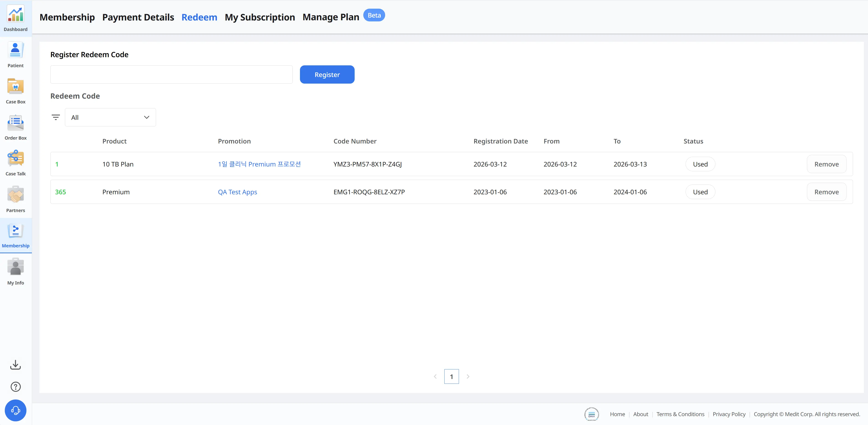The width and height of the screenshot is (868, 425).
Task: Select the Case Talk icon
Action: (x=15, y=158)
